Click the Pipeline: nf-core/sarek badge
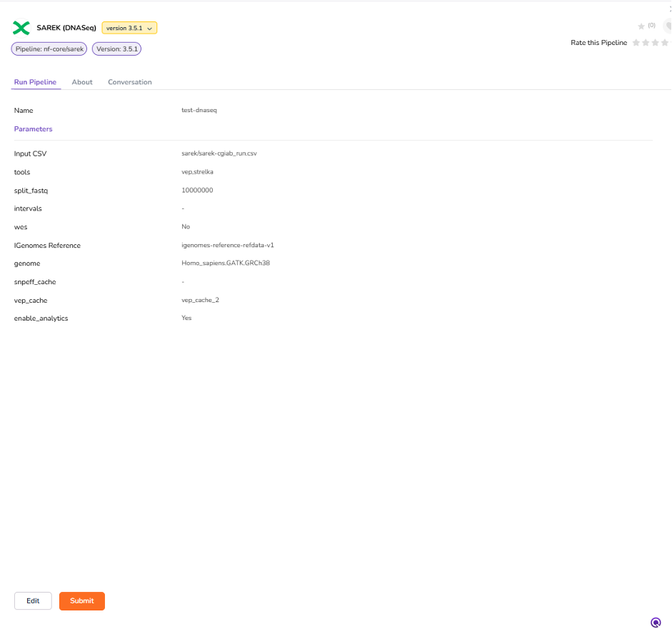Viewport: 672px width, 629px height. click(x=48, y=48)
